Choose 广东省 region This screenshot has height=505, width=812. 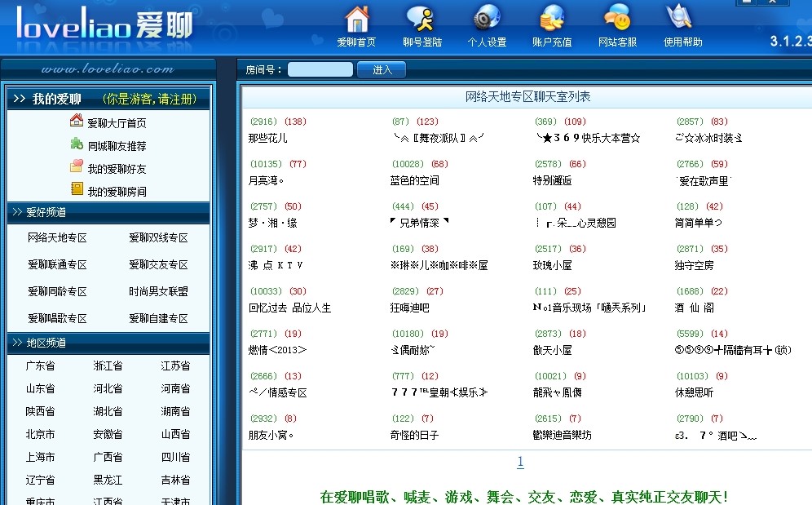coord(41,366)
